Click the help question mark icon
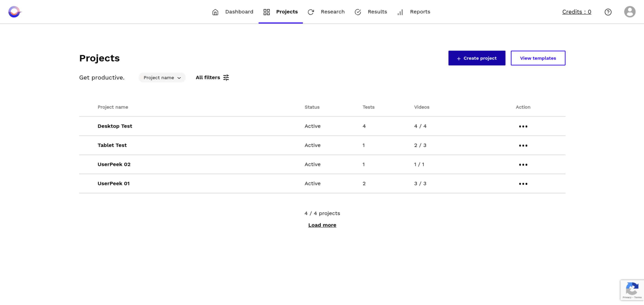The image size is (644, 305). click(x=608, y=11)
